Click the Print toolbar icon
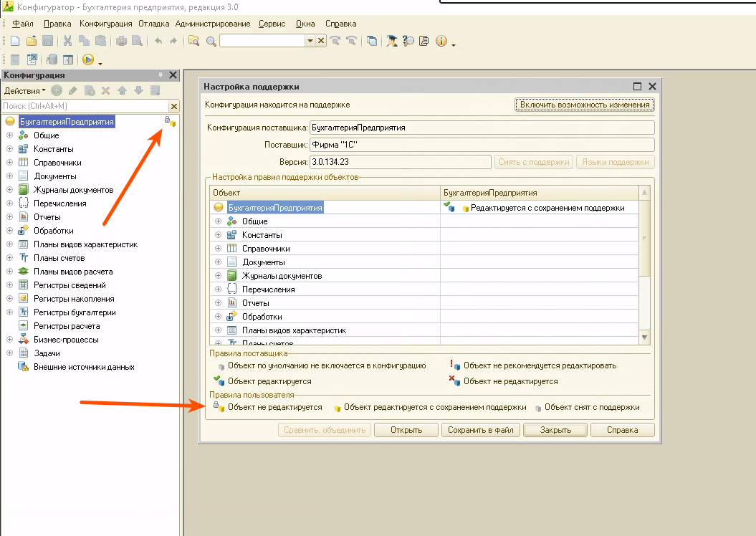 coord(122,41)
